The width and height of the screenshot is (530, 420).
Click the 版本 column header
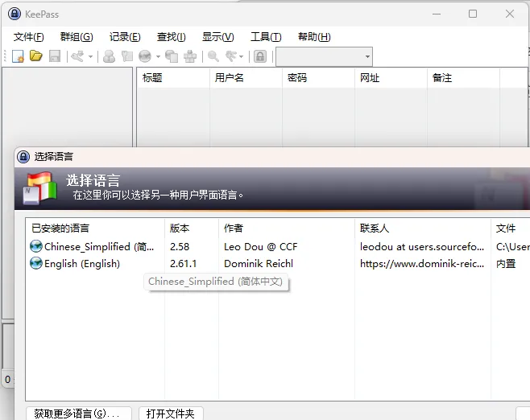tap(192, 229)
